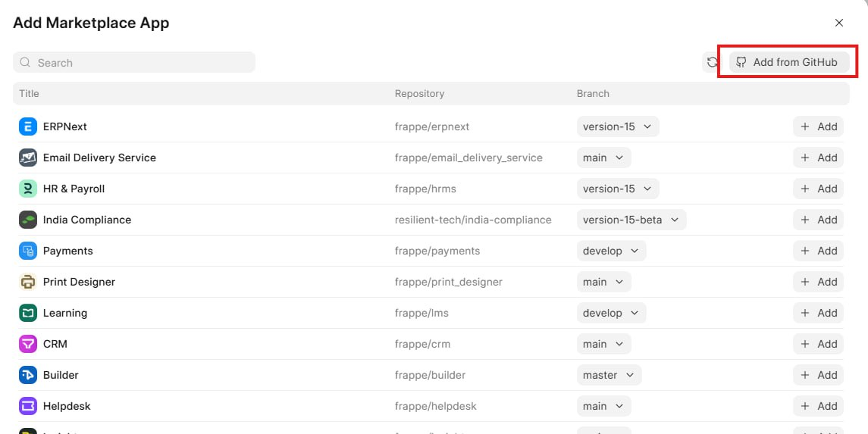The width and height of the screenshot is (868, 434).
Task: Click the India Compliance app icon
Action: [x=28, y=220]
